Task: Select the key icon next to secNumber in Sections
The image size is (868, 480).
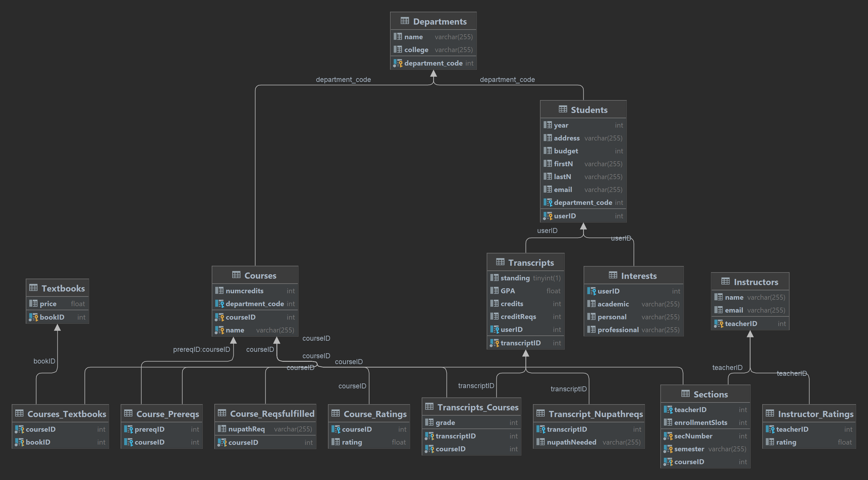Action: pos(669,436)
